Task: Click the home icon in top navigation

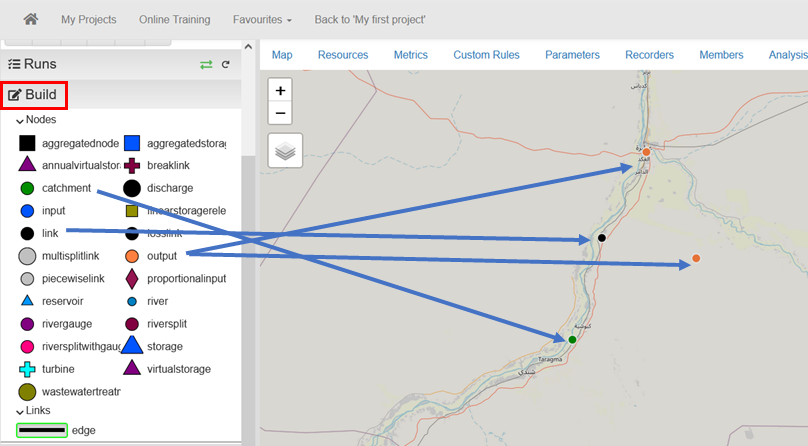Action: click(x=31, y=19)
